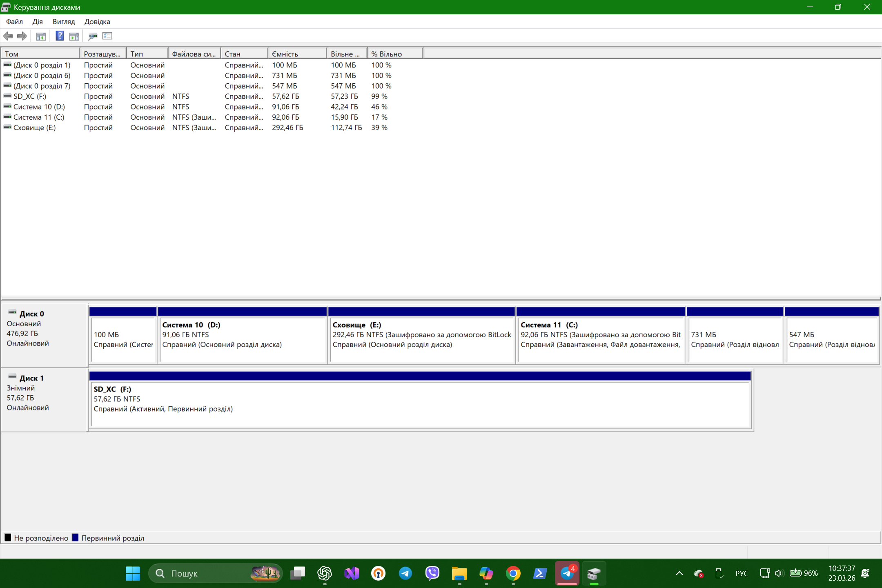Click the Файлова система column header
Screen dimensions: 882x588
[x=194, y=54]
